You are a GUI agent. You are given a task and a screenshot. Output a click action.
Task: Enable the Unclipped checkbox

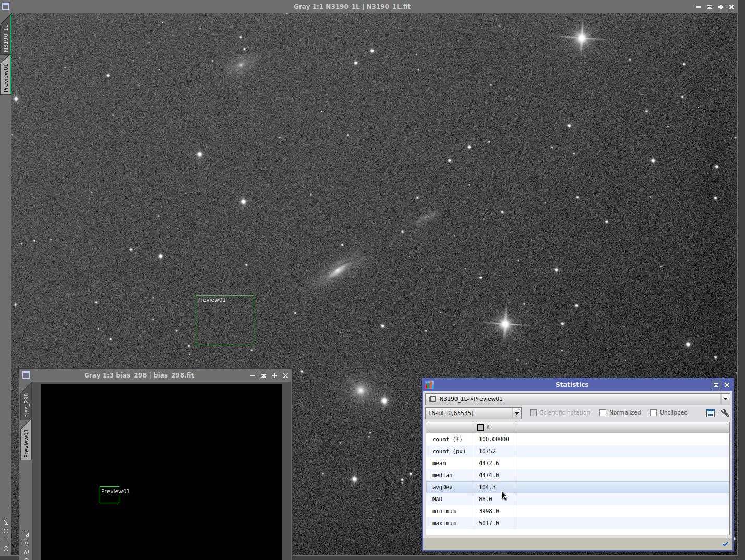pos(653,413)
